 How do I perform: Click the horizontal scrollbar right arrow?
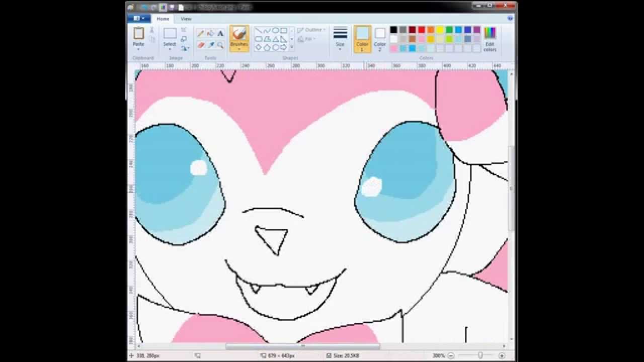(x=505, y=346)
